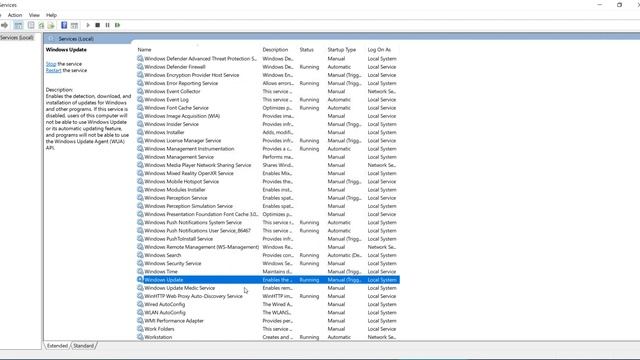The height and width of the screenshot is (360, 640).
Task: Click the Restart Service icon
Action: [118, 25]
